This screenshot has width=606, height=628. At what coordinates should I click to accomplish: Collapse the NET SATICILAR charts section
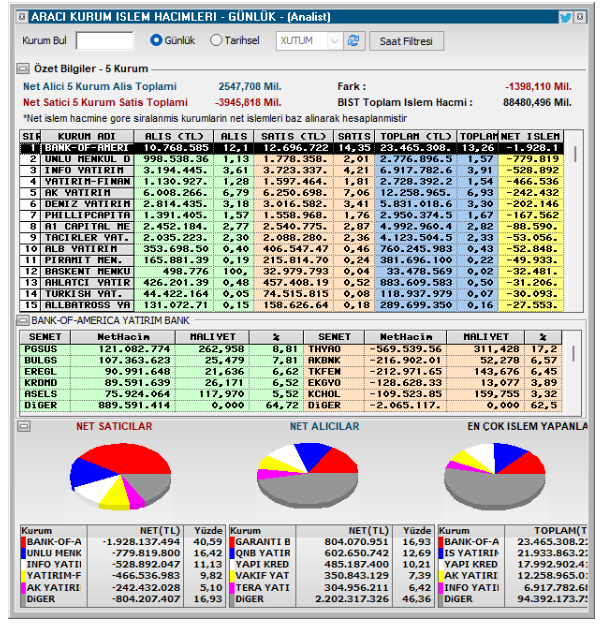pyautogui.click(x=24, y=426)
